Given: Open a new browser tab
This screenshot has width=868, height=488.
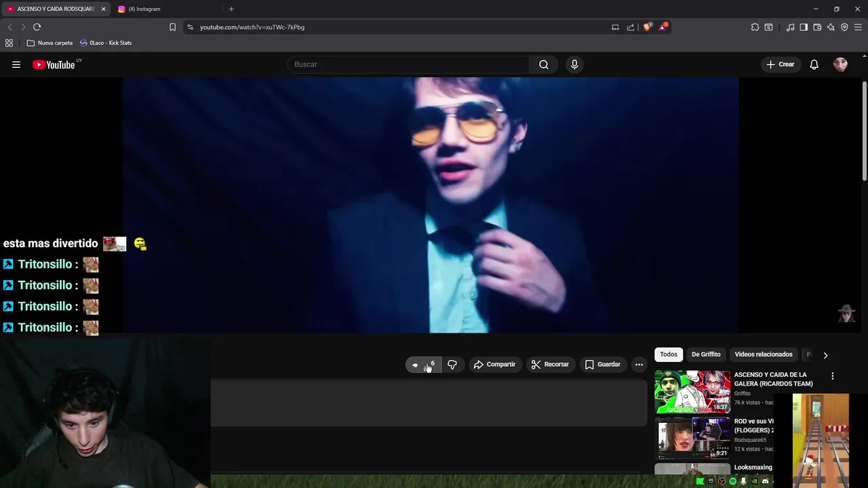Looking at the screenshot, I should click(231, 9).
